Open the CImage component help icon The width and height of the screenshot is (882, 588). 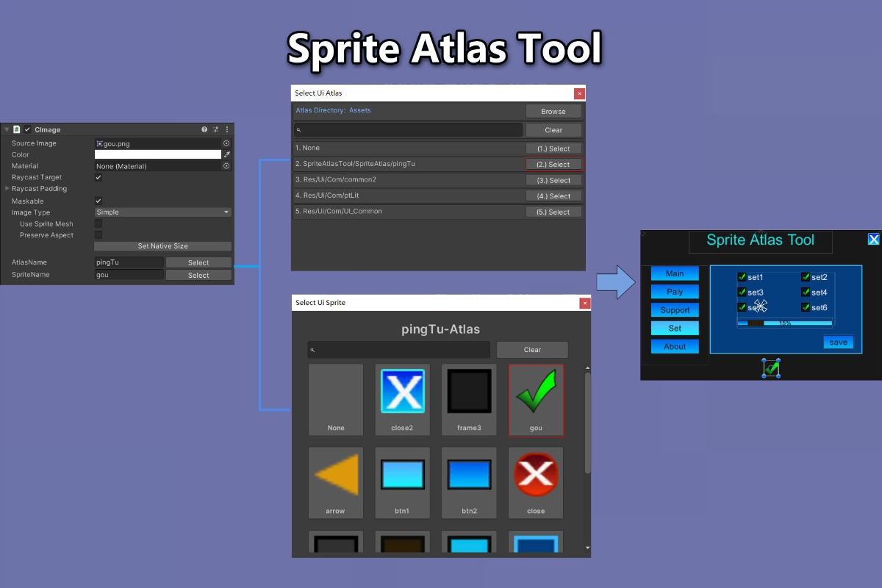pos(204,129)
